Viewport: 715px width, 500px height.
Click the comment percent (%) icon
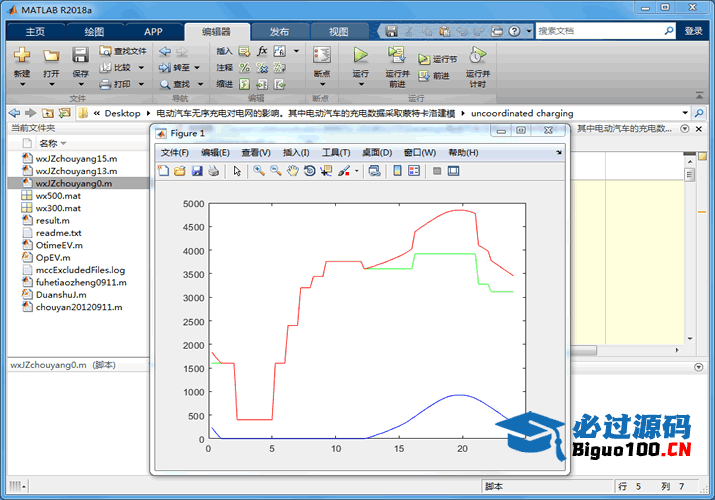pos(245,68)
